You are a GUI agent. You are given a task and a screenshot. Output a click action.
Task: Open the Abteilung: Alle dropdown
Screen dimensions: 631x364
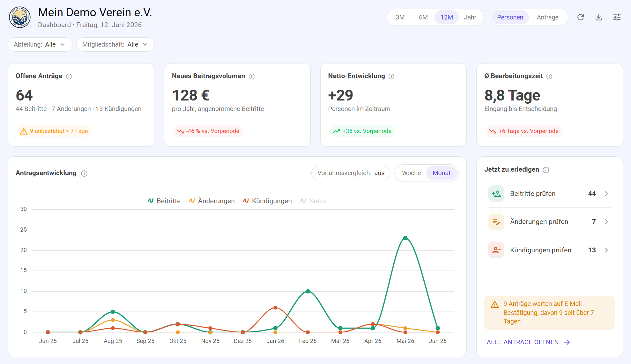click(40, 44)
